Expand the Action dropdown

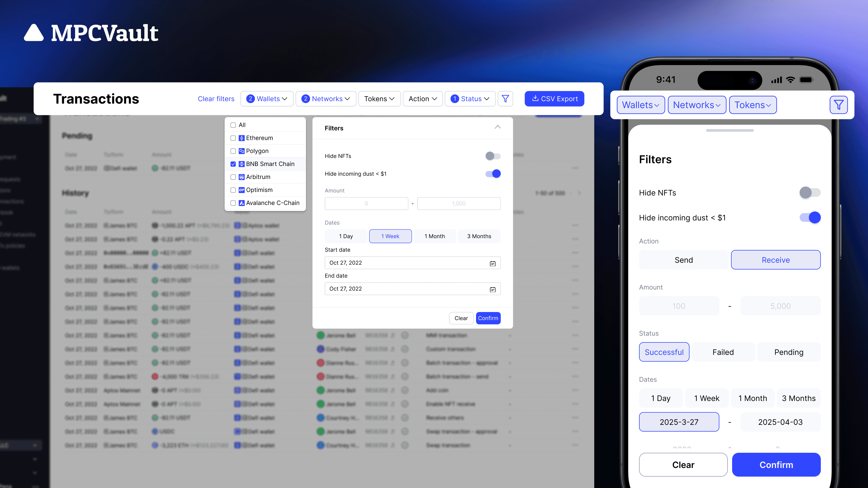423,99
